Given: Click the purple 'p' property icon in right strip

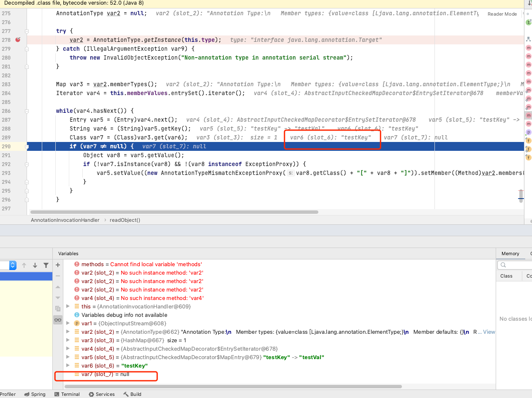Looking at the screenshot, I should pyautogui.click(x=528, y=132).
